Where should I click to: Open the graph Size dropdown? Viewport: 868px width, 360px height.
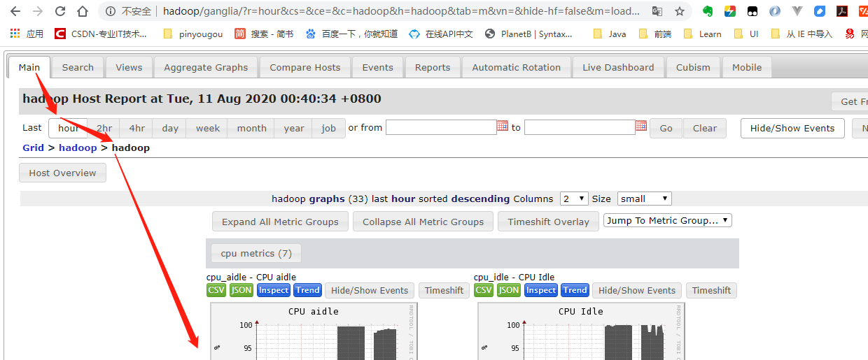click(x=645, y=199)
